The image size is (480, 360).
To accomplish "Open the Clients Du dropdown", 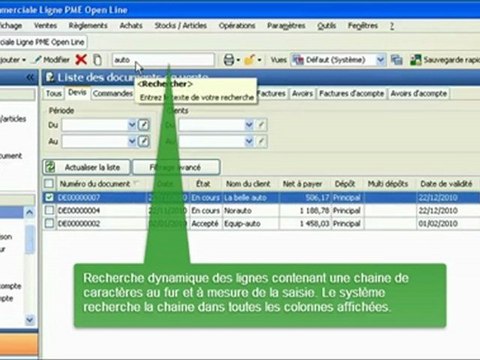I will pyautogui.click(x=249, y=125).
